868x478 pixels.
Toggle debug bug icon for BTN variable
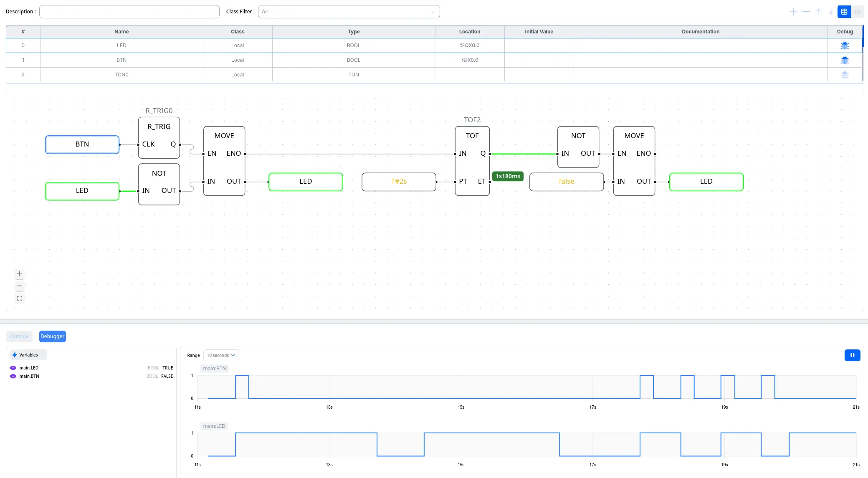pos(845,60)
